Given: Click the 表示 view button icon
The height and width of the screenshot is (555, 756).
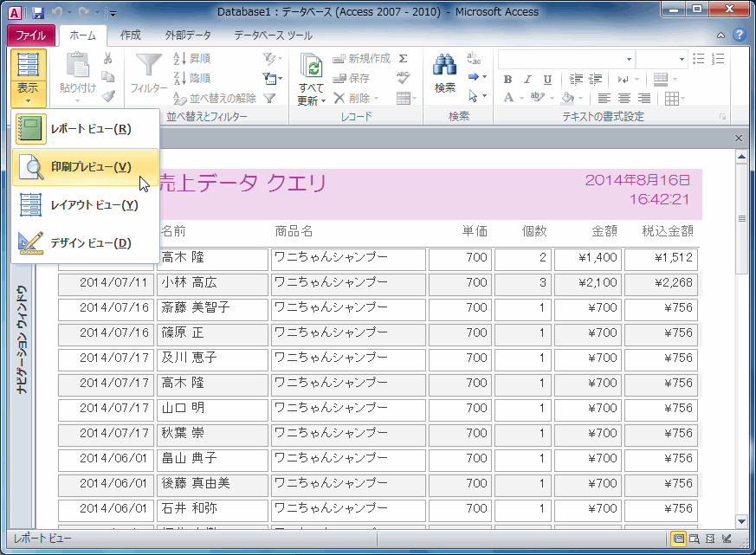Looking at the screenshot, I should click(28, 65).
